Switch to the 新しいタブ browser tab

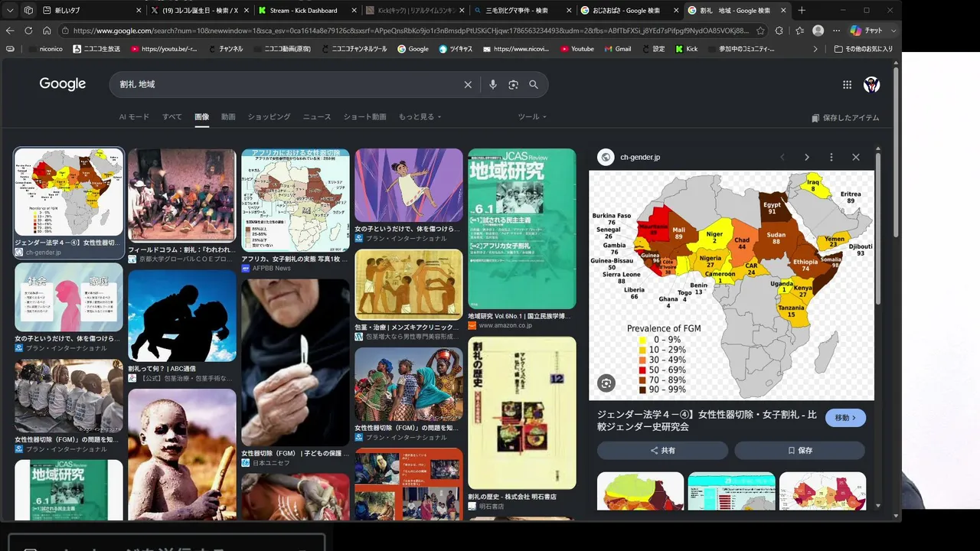coord(92,11)
